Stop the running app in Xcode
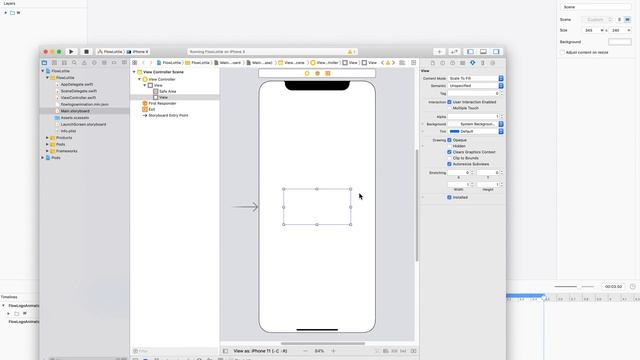Viewport: 640px width, 360px height. coord(86,52)
